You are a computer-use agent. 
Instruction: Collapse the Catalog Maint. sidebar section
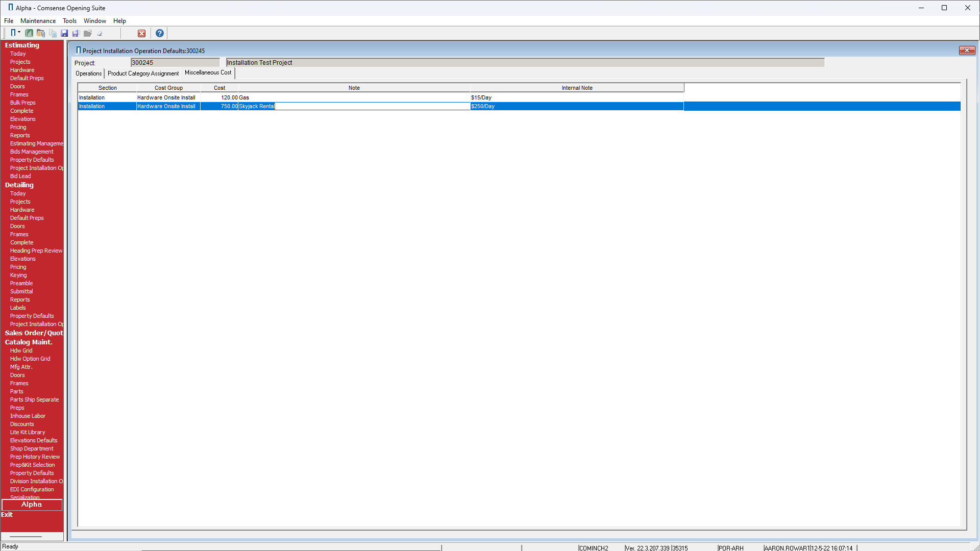click(x=29, y=342)
